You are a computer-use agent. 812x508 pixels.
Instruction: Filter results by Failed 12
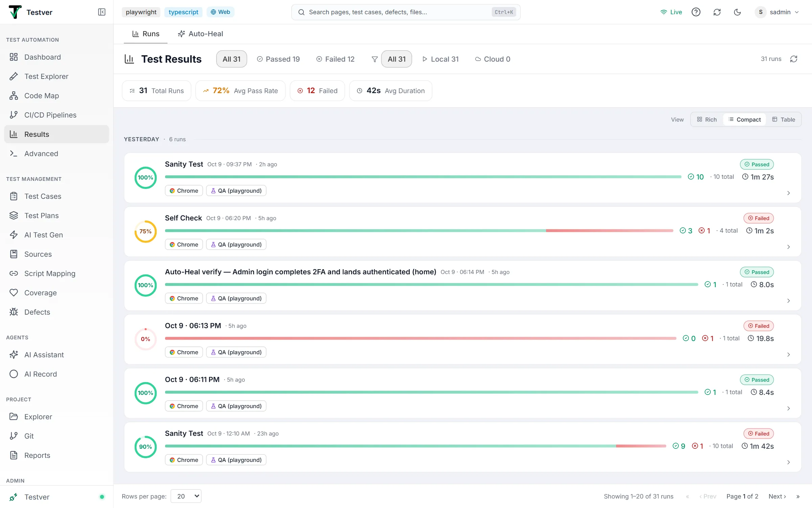(x=335, y=59)
